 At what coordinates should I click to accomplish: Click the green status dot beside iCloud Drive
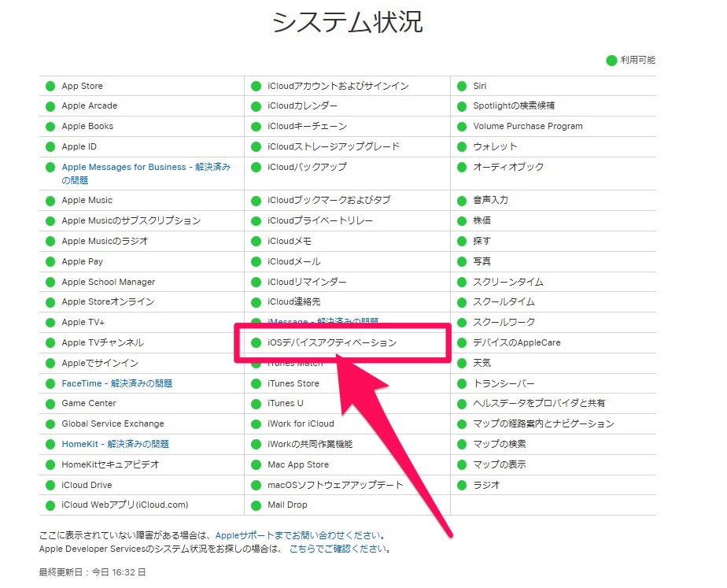(x=50, y=486)
